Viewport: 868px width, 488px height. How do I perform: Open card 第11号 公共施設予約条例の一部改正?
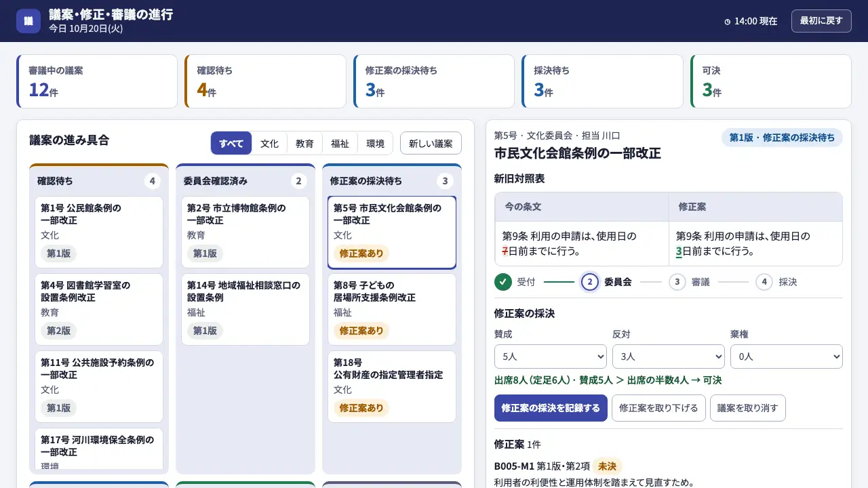point(99,387)
